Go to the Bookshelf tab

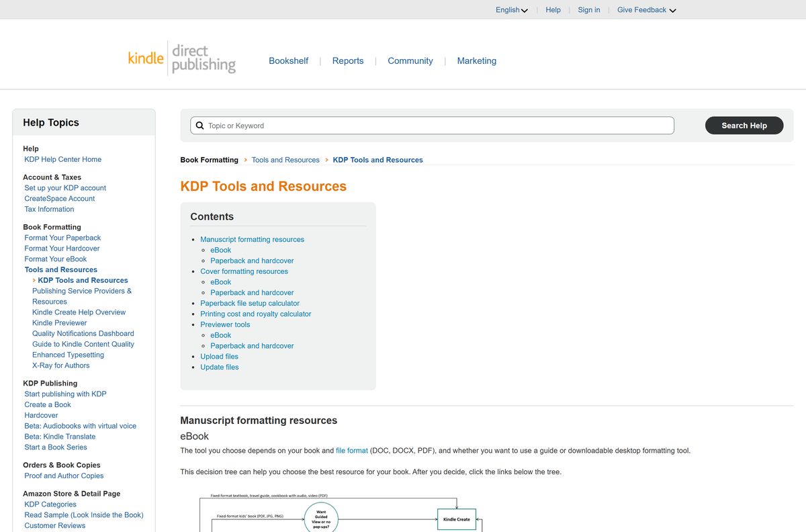[288, 60]
